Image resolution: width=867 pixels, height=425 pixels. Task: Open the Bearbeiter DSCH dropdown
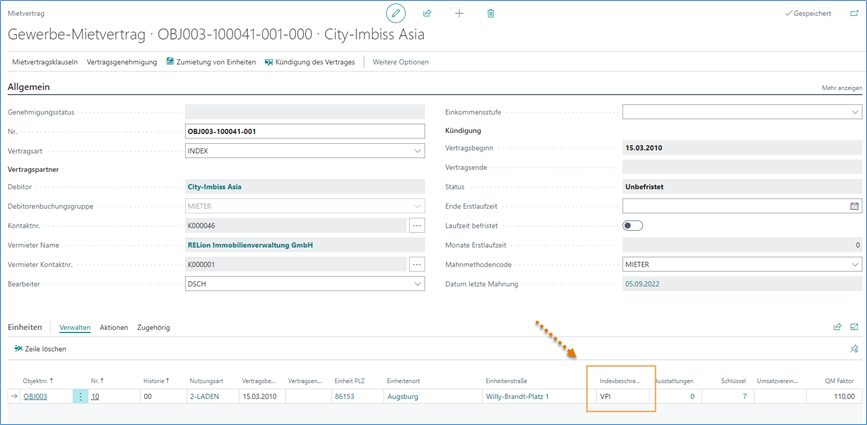coord(418,283)
